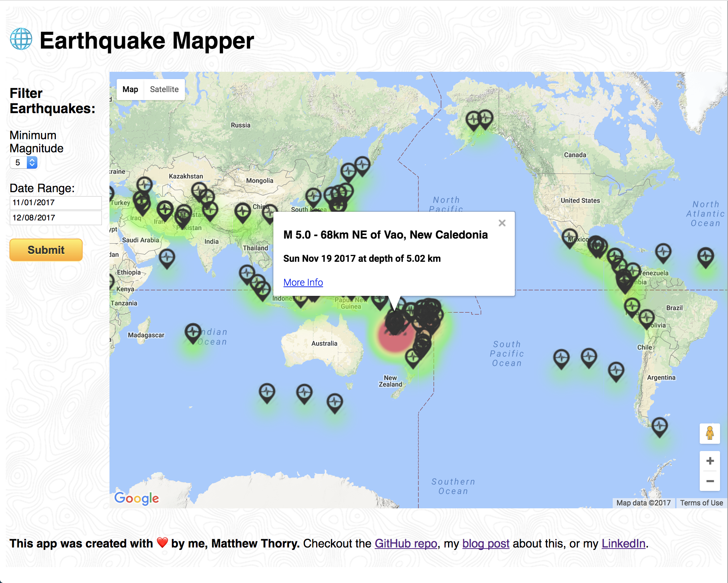Click the marker in the North Atlantic Ocean
Image resolution: width=728 pixels, height=583 pixels.
pos(706,256)
